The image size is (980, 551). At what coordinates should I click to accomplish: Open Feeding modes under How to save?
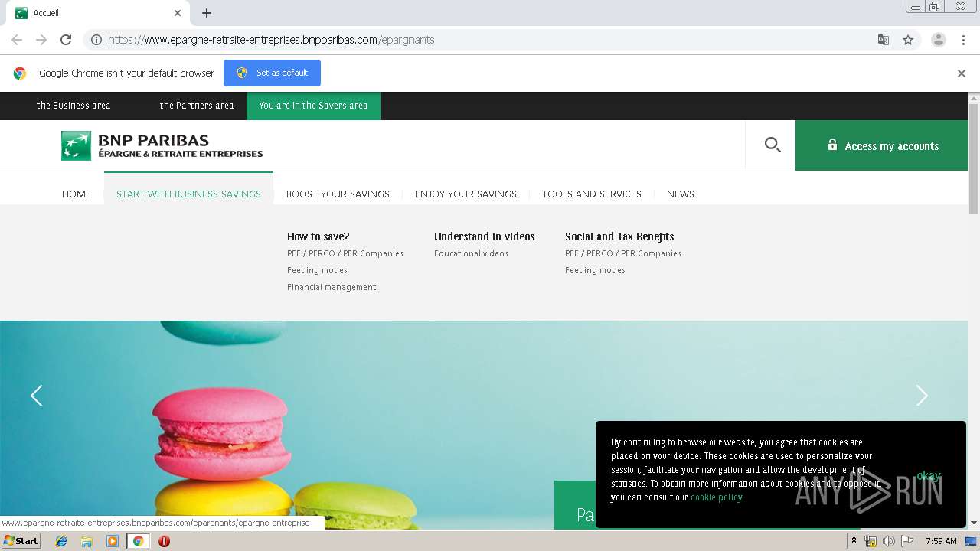tap(317, 270)
